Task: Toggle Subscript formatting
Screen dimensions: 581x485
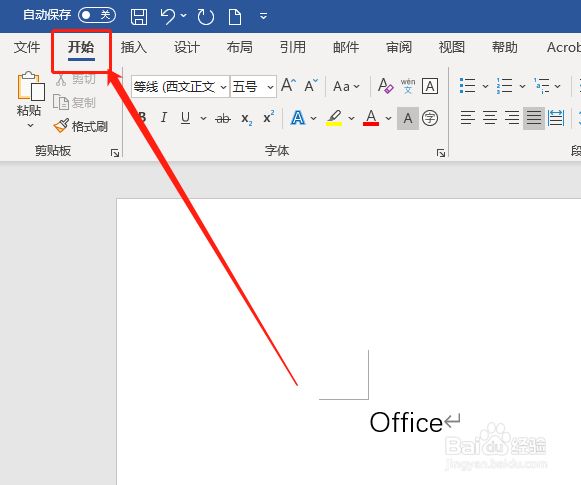Action: point(247,119)
